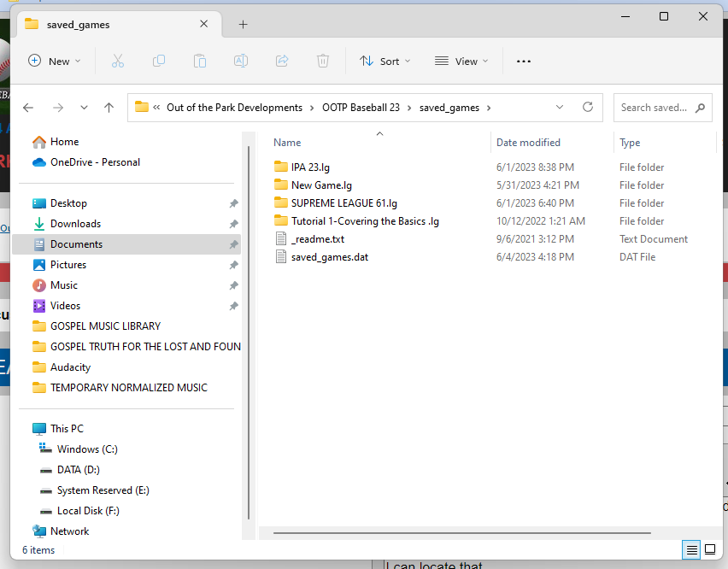Add a new tab with the plus button
Viewport: 728px width, 569px height.
243,25
